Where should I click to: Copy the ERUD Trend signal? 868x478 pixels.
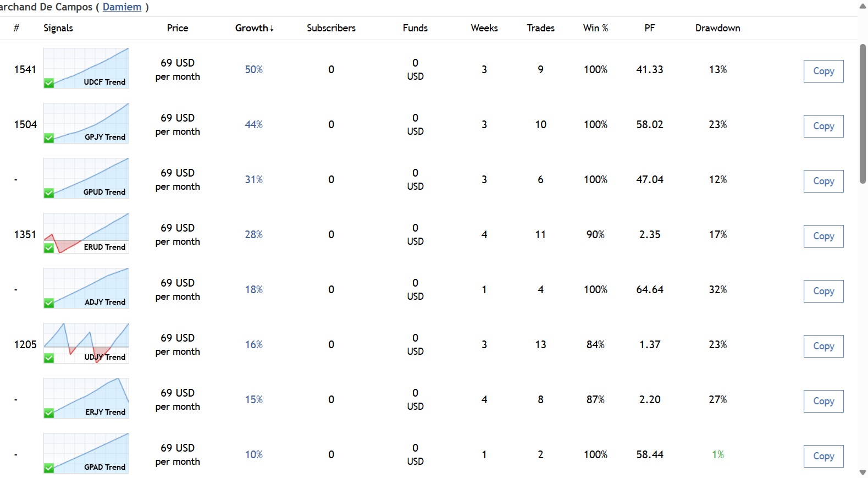[823, 236]
